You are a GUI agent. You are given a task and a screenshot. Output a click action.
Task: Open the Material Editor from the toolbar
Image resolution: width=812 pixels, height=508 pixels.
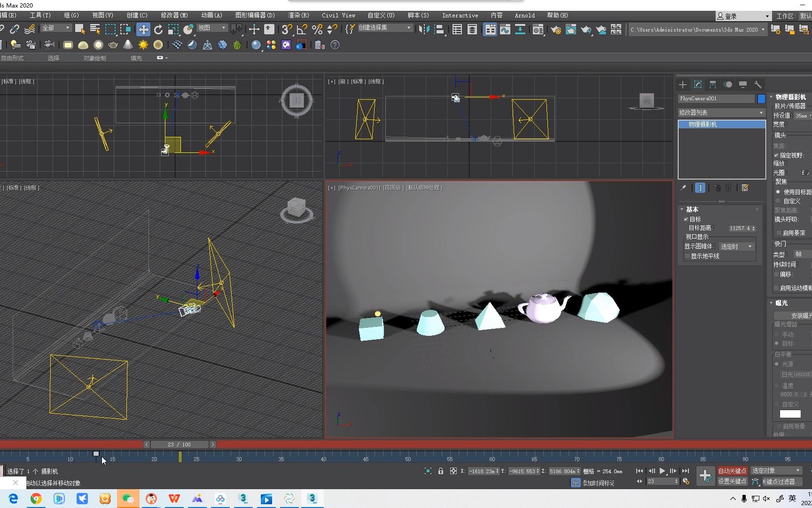point(538,29)
